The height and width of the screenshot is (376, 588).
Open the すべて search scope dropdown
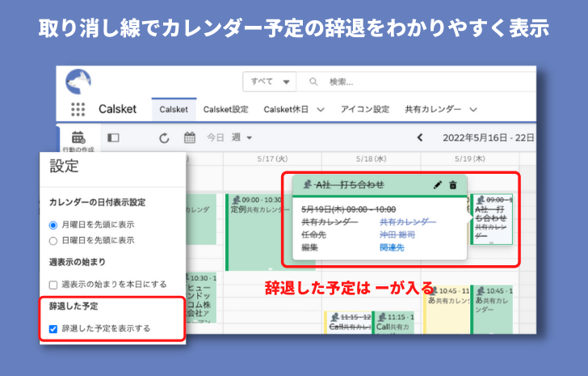point(270,82)
